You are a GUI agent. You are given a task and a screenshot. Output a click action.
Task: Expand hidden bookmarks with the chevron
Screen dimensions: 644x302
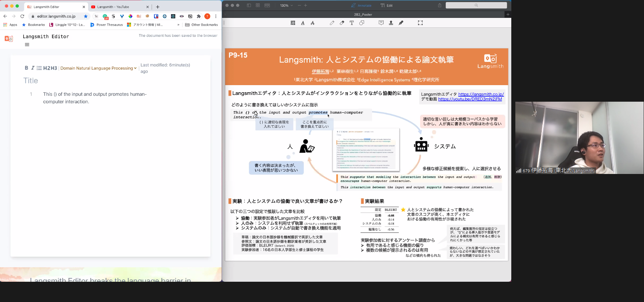[x=178, y=25]
